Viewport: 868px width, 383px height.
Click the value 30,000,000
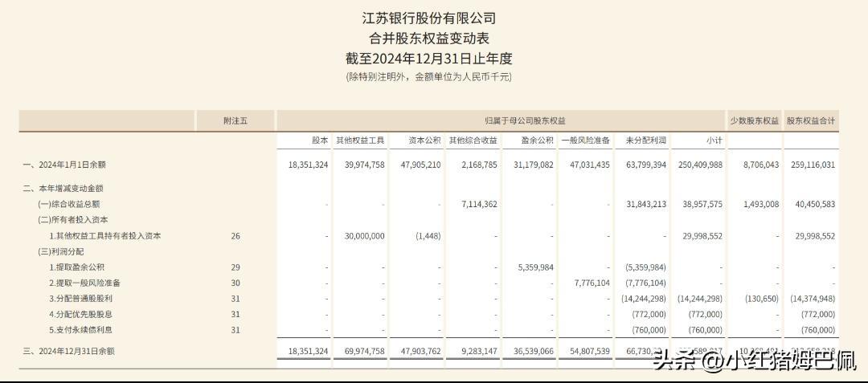[364, 236]
